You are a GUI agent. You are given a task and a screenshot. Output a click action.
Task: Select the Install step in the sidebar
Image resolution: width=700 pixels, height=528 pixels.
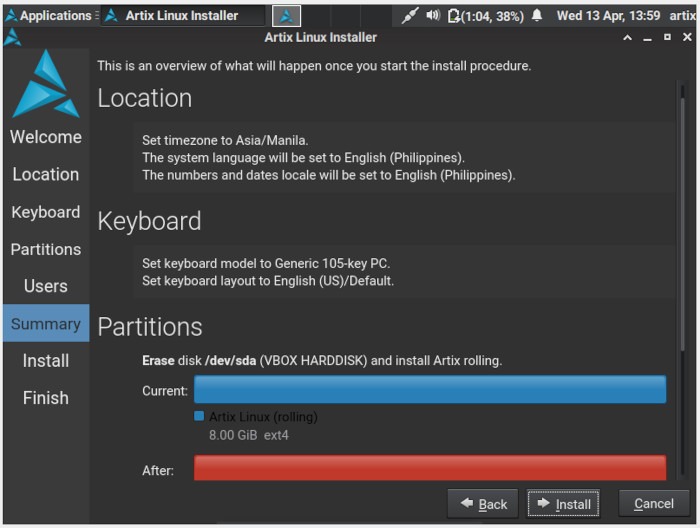point(46,361)
